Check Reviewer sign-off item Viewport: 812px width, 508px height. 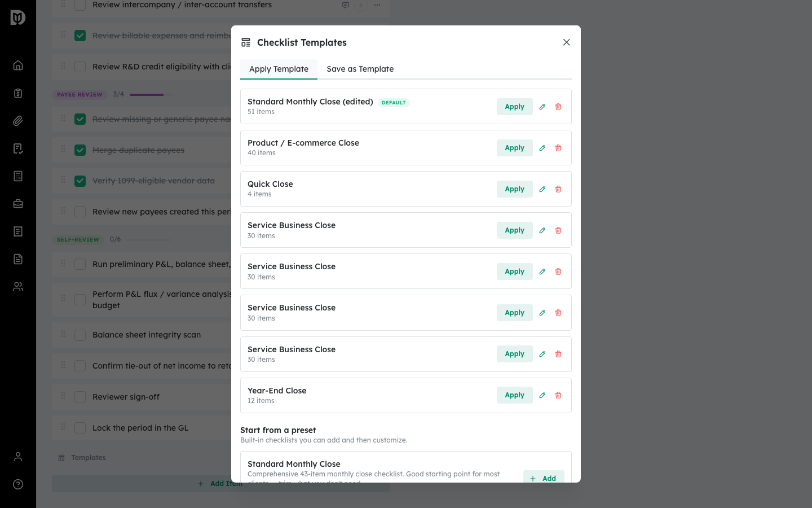[x=80, y=397]
